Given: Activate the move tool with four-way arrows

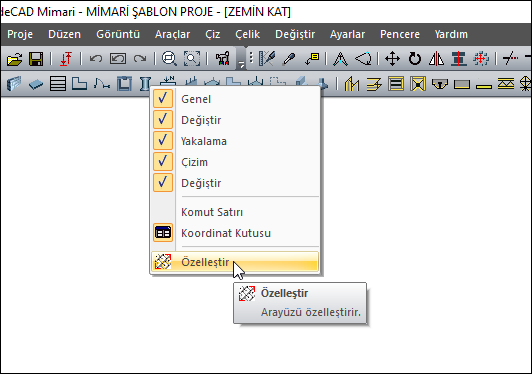Looking at the screenshot, I should pos(392,59).
